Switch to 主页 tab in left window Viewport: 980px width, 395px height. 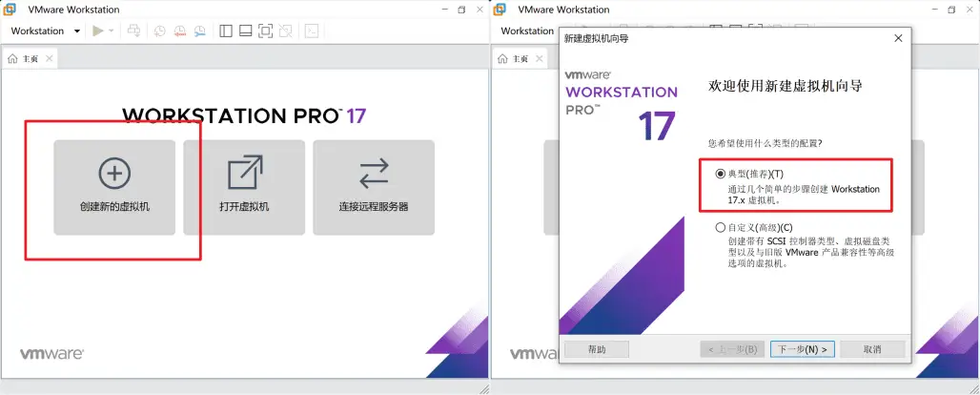tap(24, 59)
